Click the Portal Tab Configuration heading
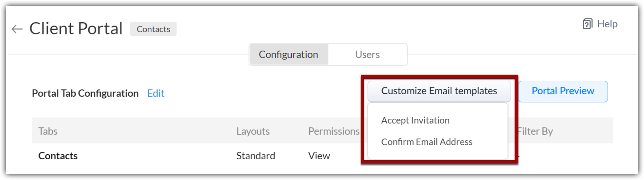 click(x=85, y=93)
